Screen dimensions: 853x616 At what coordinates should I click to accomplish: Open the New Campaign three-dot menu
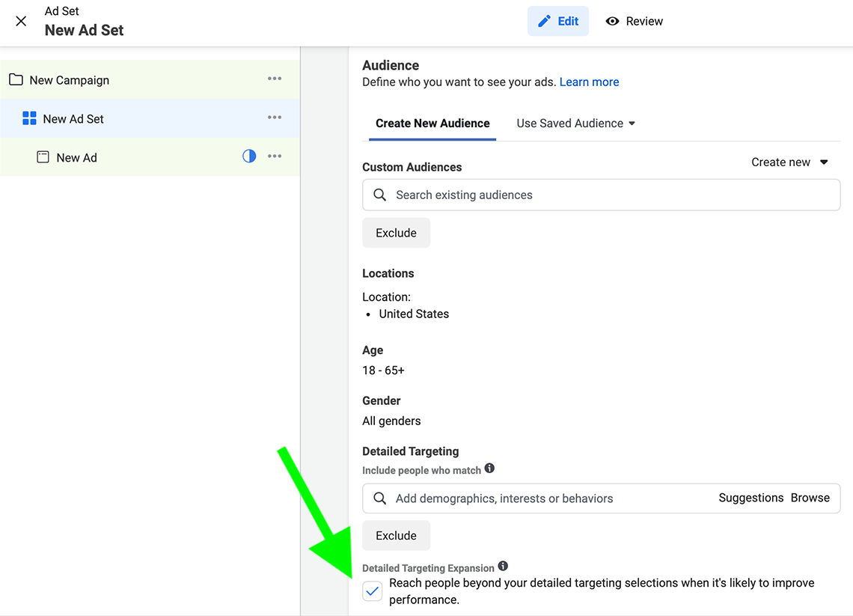(x=275, y=79)
